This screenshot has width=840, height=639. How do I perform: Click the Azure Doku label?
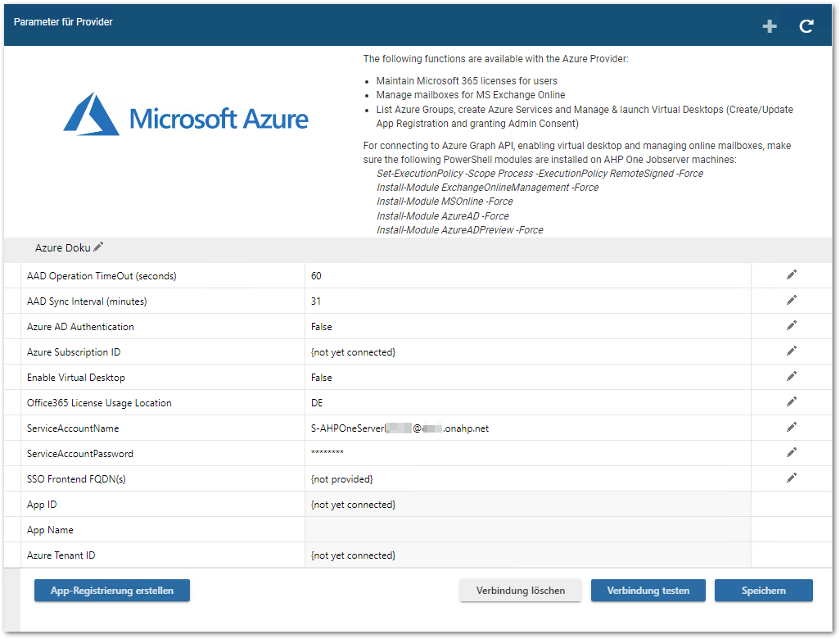63,247
